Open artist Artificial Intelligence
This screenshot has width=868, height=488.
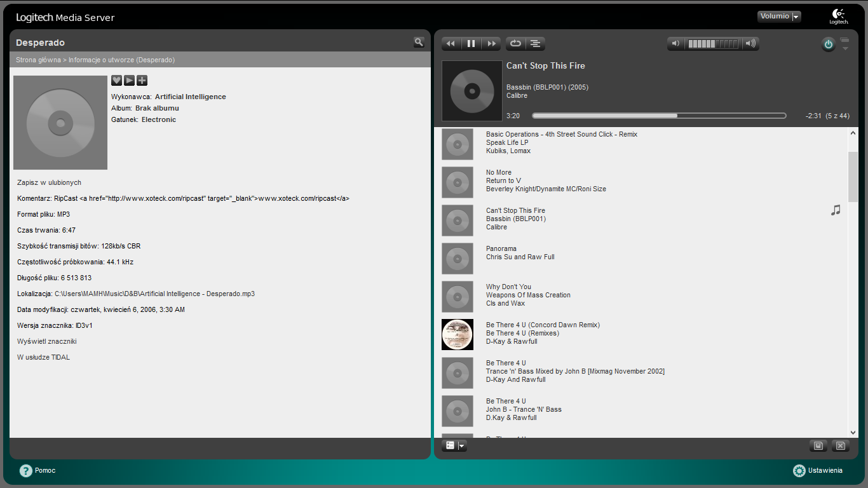tap(191, 97)
